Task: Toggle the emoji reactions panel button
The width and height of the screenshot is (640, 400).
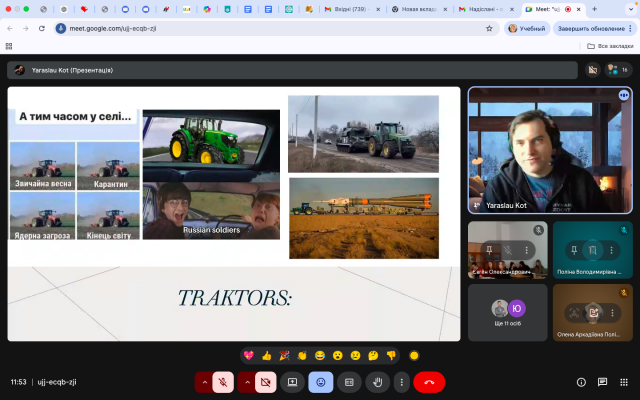Action: pos(321,382)
